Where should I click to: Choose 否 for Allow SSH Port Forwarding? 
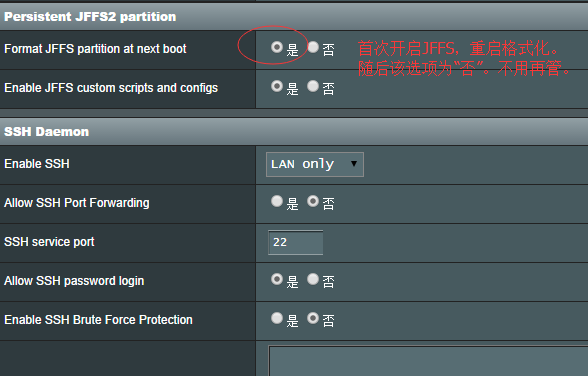(313, 201)
